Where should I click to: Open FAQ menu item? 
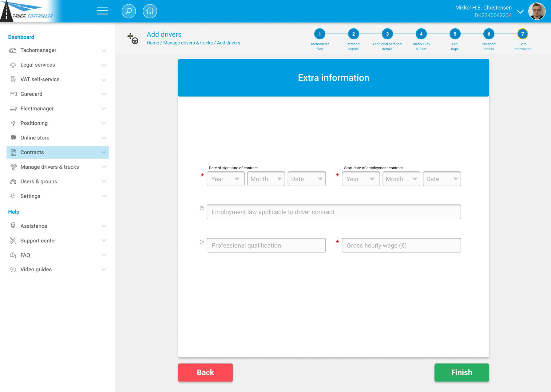tap(58, 255)
